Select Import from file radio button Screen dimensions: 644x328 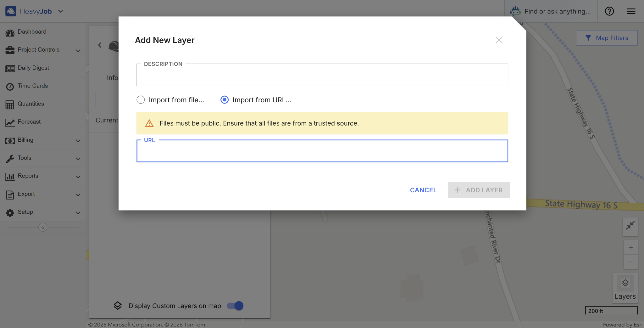coord(141,100)
